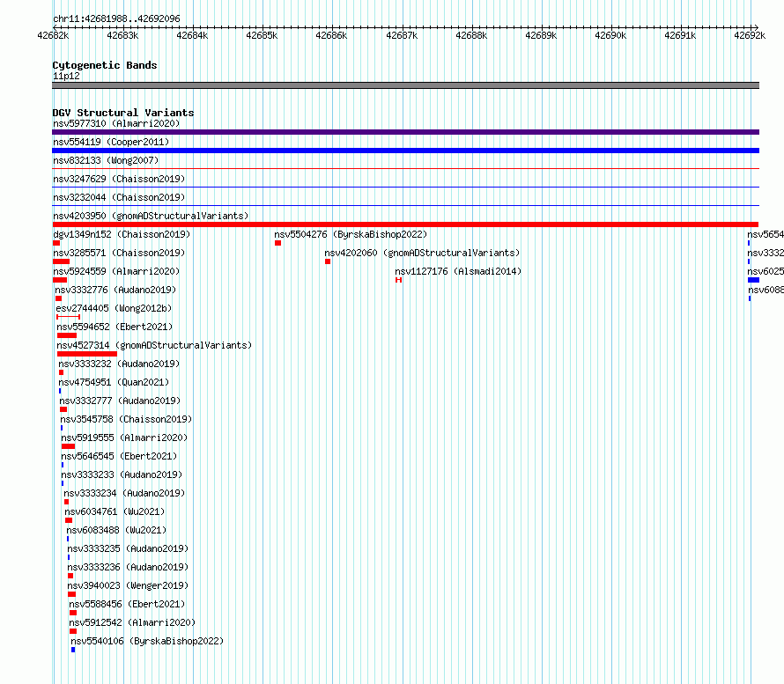The height and width of the screenshot is (684, 784).
Task: Select the esv2744405 red bracket glyph
Action: (68, 317)
